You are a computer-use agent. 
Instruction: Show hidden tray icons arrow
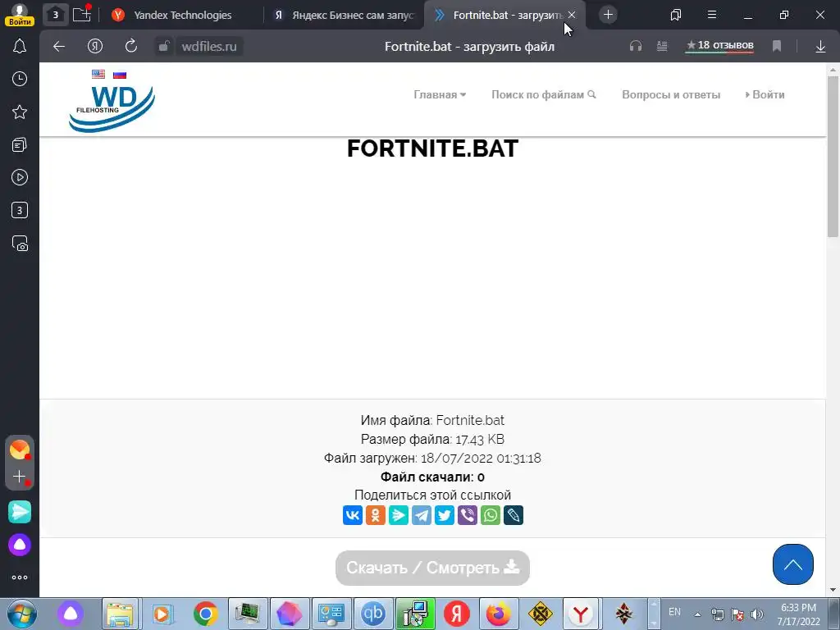pyautogui.click(x=697, y=614)
